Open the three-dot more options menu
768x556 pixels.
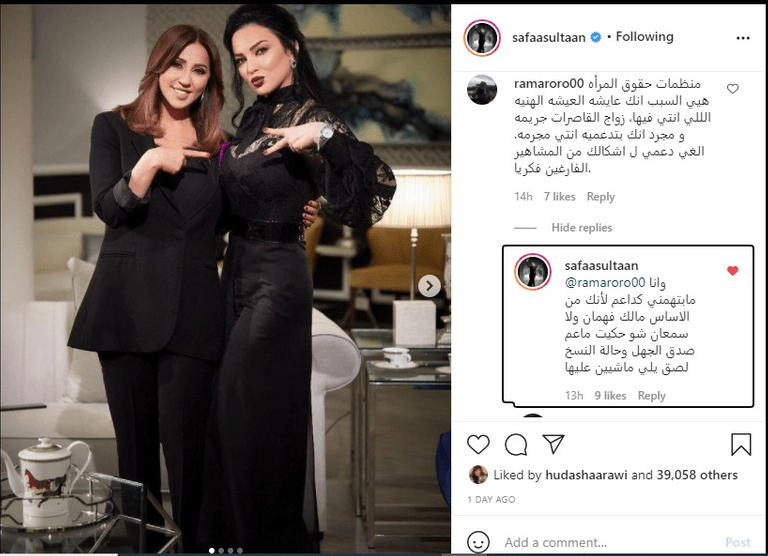(x=743, y=38)
